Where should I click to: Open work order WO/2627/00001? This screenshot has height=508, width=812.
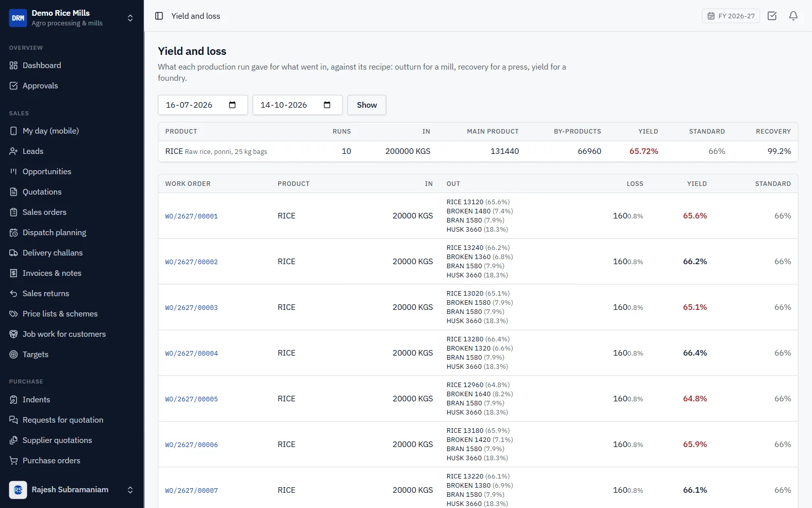191,216
